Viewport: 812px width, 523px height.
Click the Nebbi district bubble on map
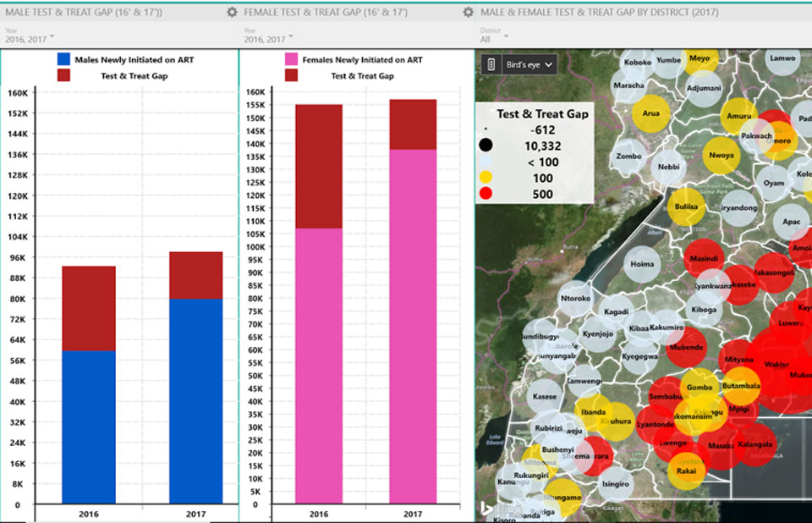[668, 167]
